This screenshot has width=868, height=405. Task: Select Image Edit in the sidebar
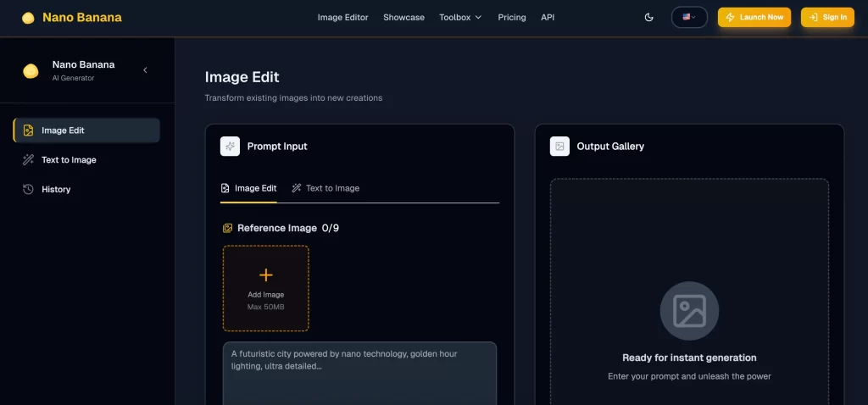click(x=86, y=130)
